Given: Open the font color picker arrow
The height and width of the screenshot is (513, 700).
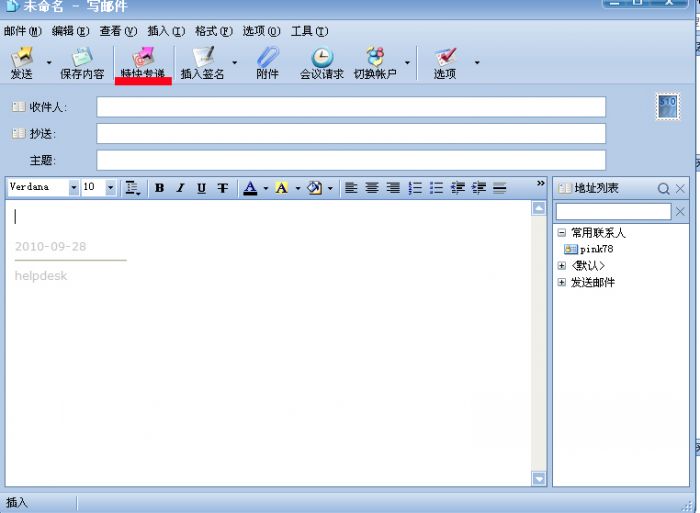Looking at the screenshot, I should 266,188.
